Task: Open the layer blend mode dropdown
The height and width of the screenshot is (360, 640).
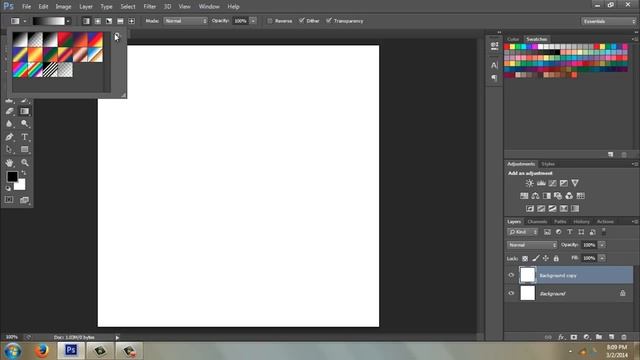Action: point(532,245)
